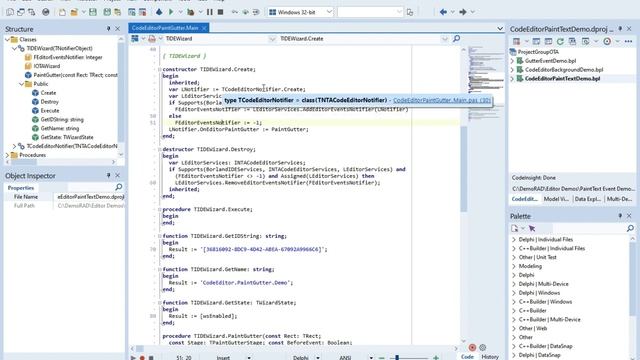The image size is (640, 360).
Task: Click the macro record button in status bar
Action: pos(142,358)
